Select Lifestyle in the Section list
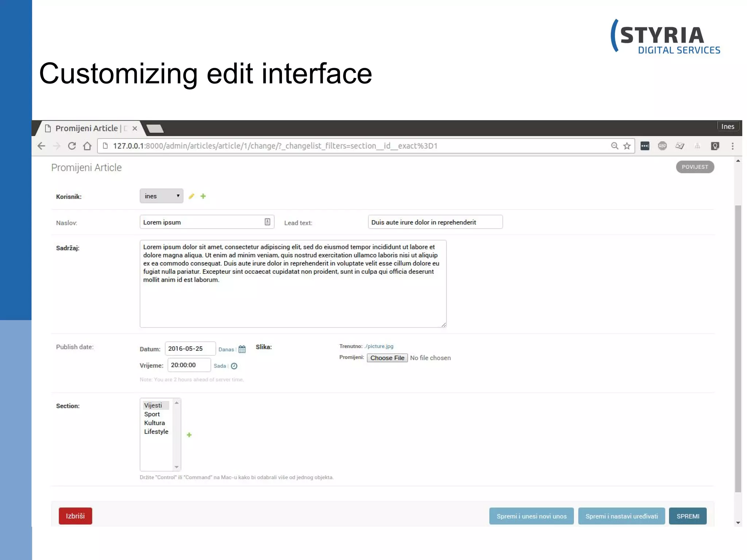Viewport: 747px width, 560px height. pyautogui.click(x=156, y=432)
